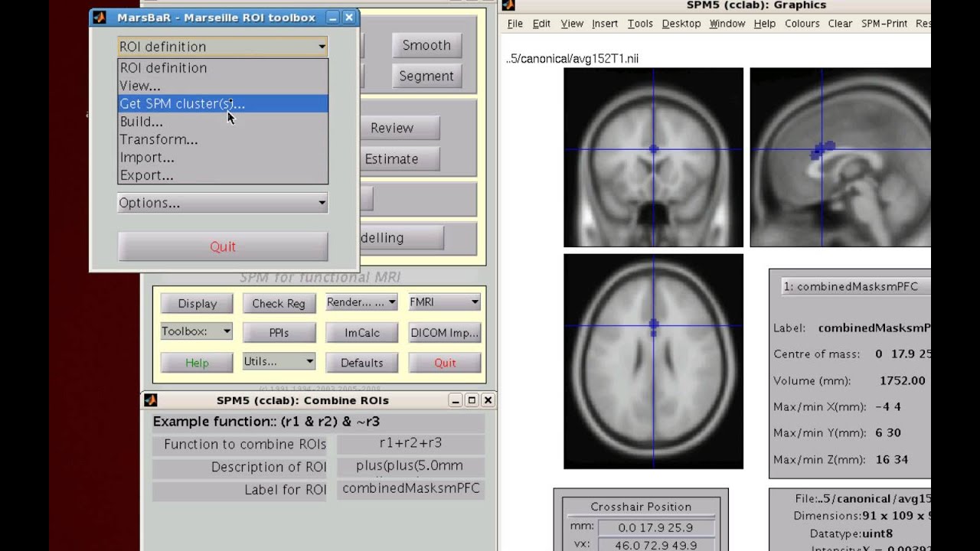Click the red Quit button in SPM panel

[444, 363]
